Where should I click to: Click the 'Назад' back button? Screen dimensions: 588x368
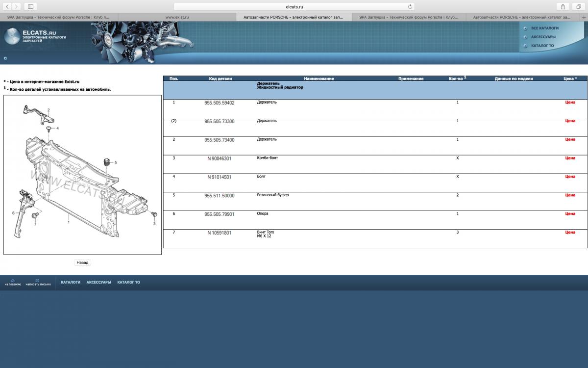(82, 263)
